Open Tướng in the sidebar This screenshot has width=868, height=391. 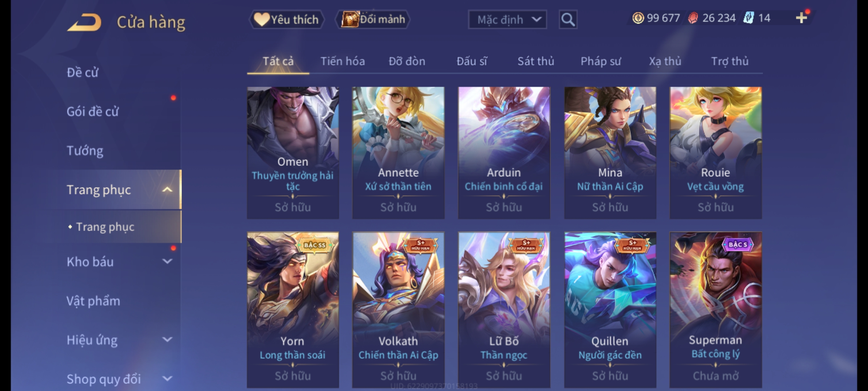85,151
